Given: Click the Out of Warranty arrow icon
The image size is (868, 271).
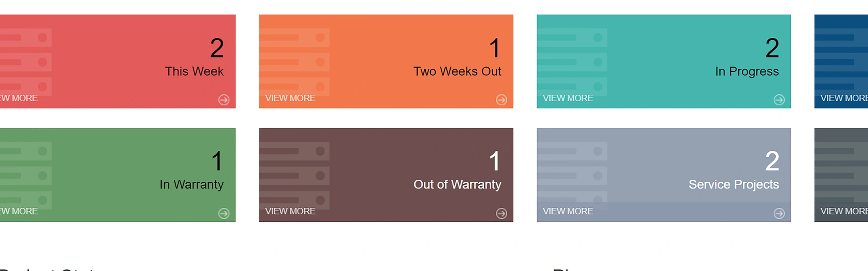Looking at the screenshot, I should tap(501, 213).
